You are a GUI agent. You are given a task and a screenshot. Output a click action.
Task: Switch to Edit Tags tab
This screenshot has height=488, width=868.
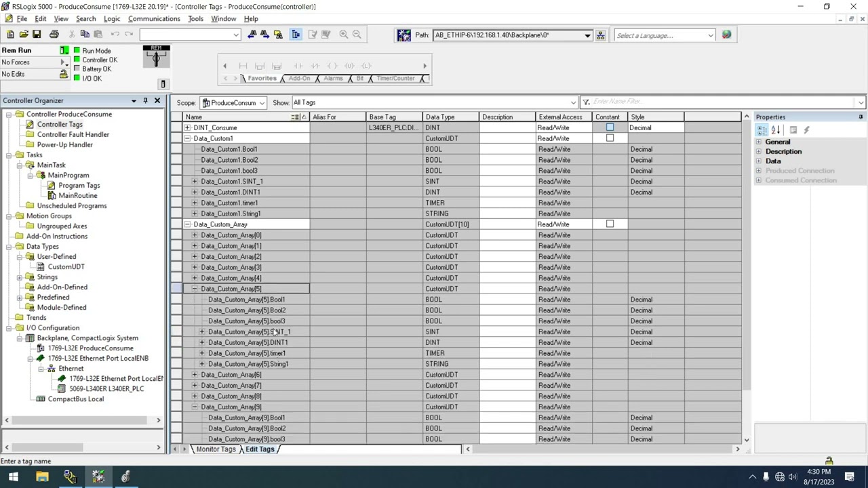coord(260,449)
